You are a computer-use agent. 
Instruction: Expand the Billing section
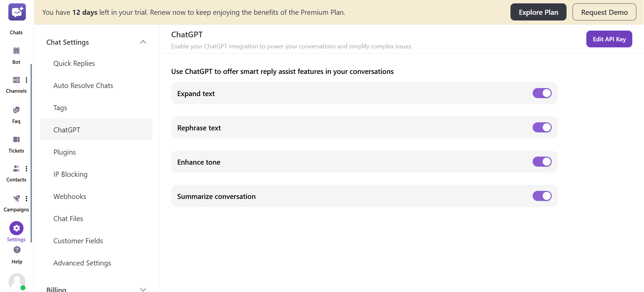pos(143,289)
